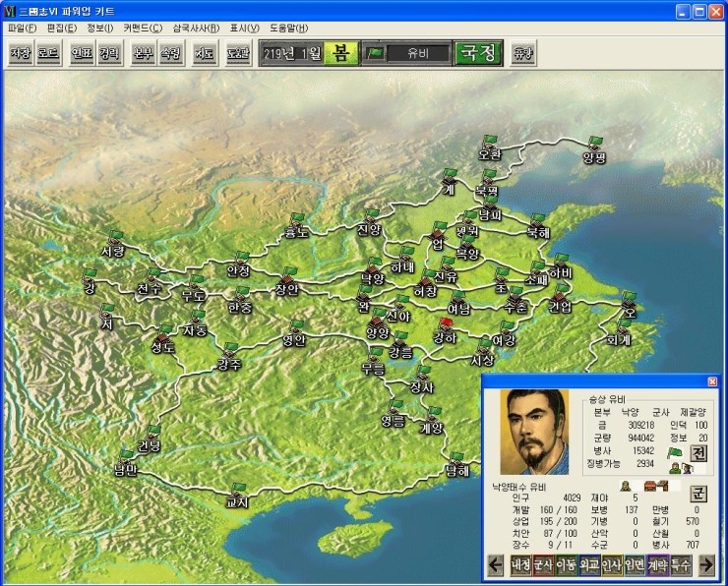Open the 도움말(H) menu

click(289, 28)
